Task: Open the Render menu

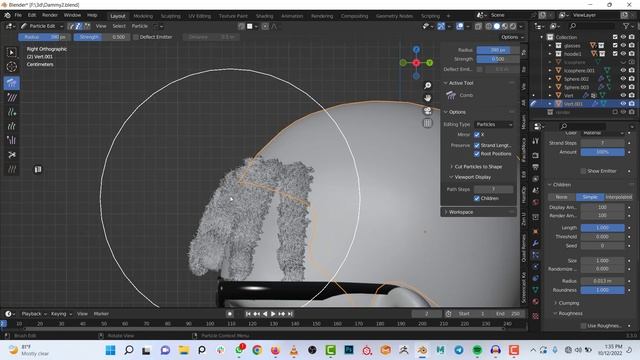Action: [50, 15]
